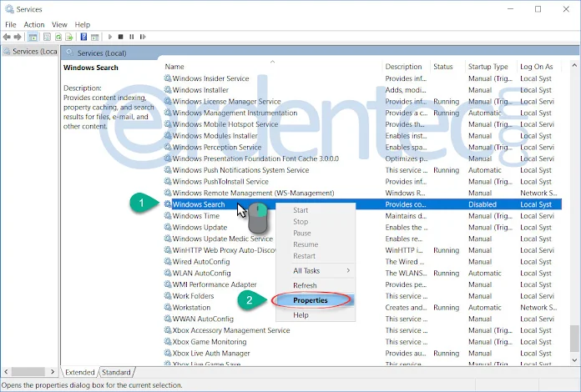
Task: Open the Help menu in menu bar
Action: coord(83,24)
